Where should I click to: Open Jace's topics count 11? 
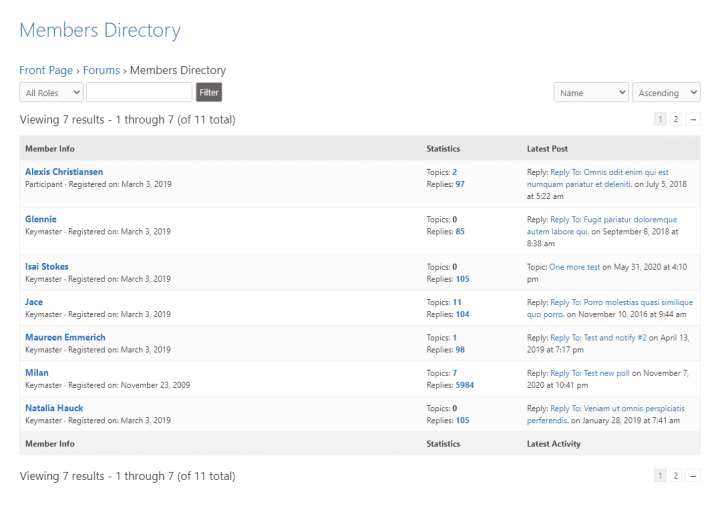(456, 302)
